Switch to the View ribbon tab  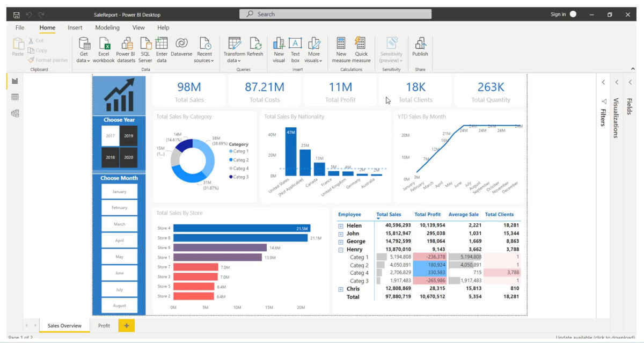pyautogui.click(x=138, y=27)
